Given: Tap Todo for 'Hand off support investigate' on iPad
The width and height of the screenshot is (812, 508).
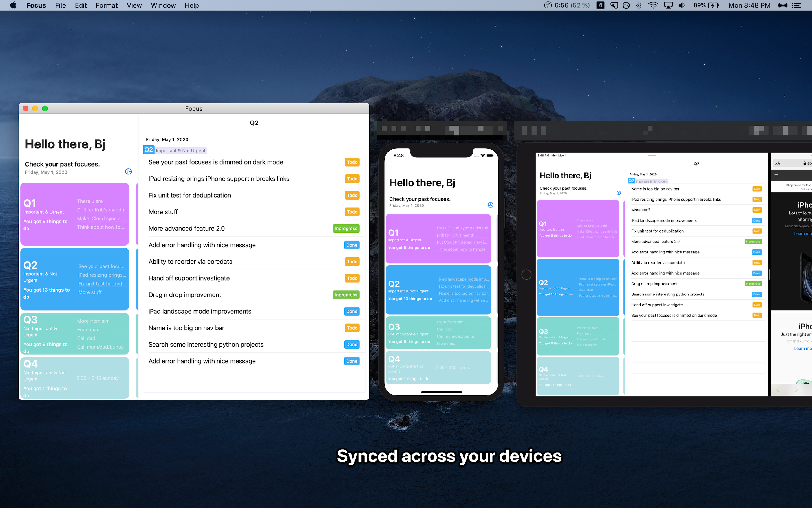Looking at the screenshot, I should coord(757,305).
